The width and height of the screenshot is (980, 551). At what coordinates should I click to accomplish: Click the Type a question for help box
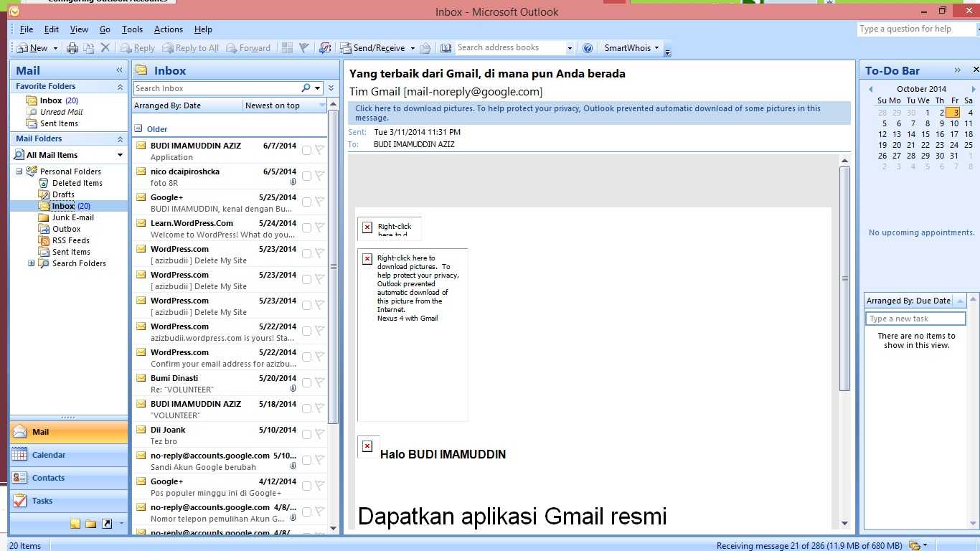917,29
